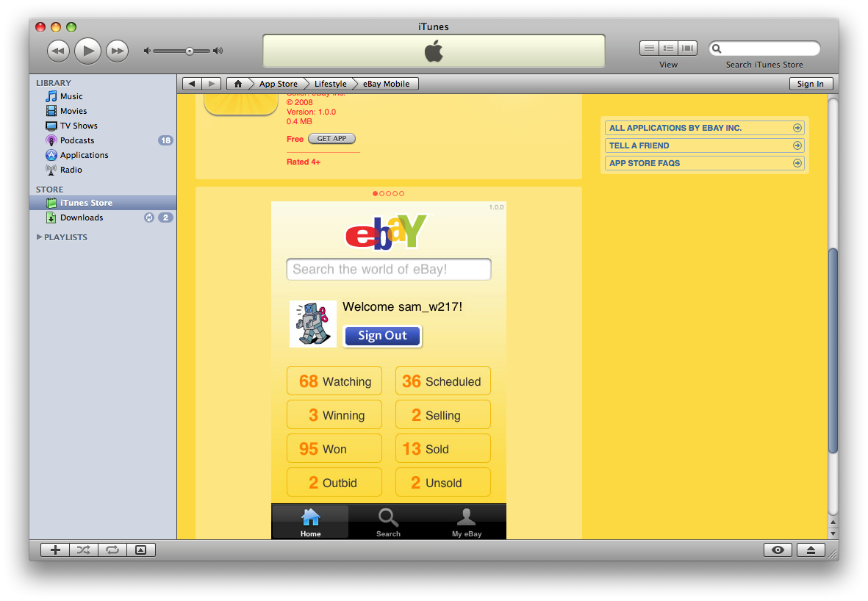Click the eBay app icon thumbnail
868x601 pixels.
(241, 104)
